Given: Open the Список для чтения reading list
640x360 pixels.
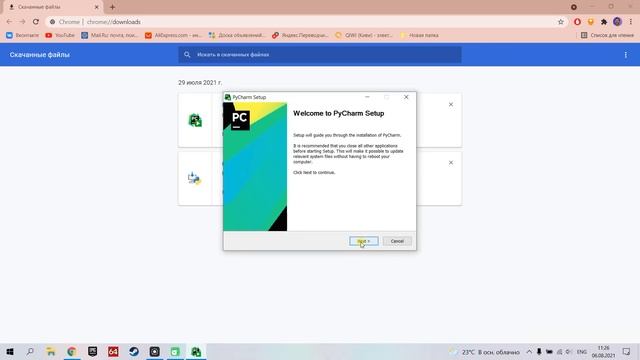Looking at the screenshot, I should 607,35.
